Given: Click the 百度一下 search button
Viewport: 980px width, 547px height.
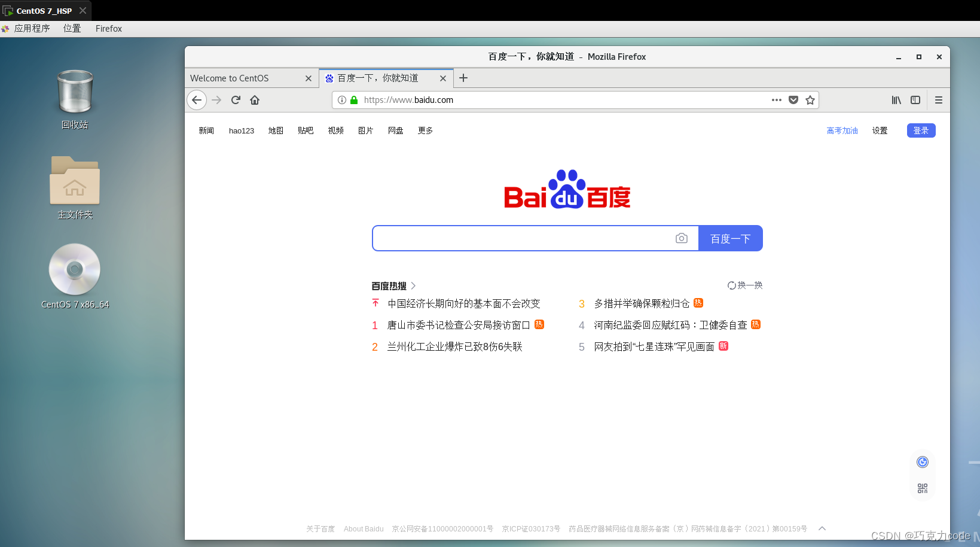Looking at the screenshot, I should (730, 238).
